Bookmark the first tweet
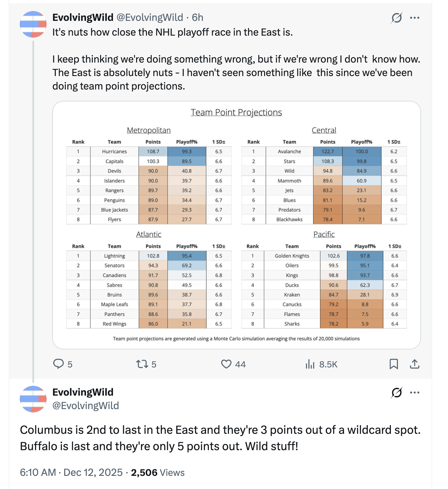Screen dimensions: 448x489 pyautogui.click(x=393, y=364)
